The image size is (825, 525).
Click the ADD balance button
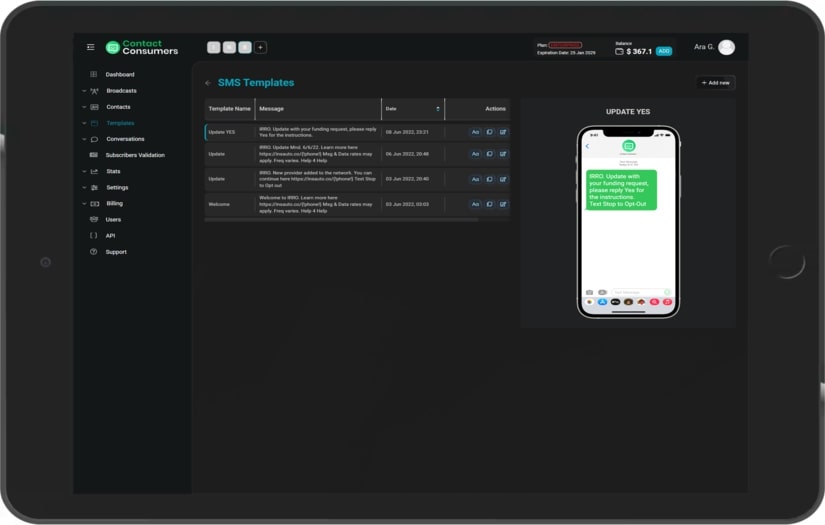click(664, 52)
